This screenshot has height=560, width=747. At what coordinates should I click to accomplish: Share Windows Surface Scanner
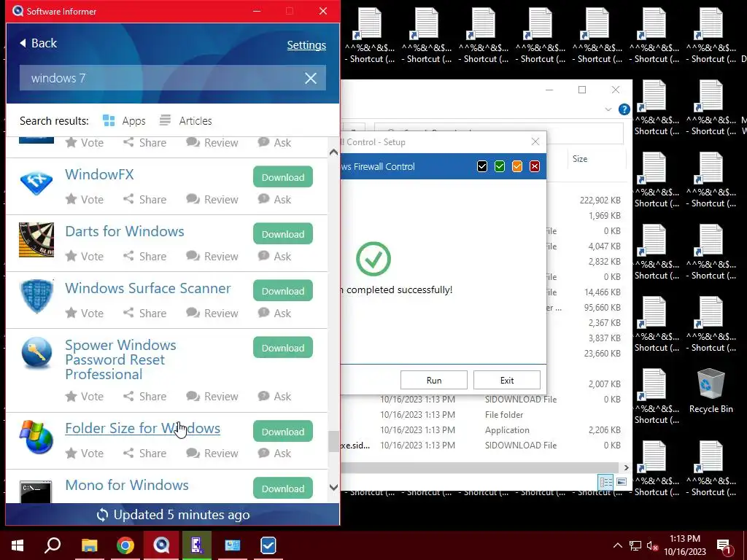pos(145,314)
